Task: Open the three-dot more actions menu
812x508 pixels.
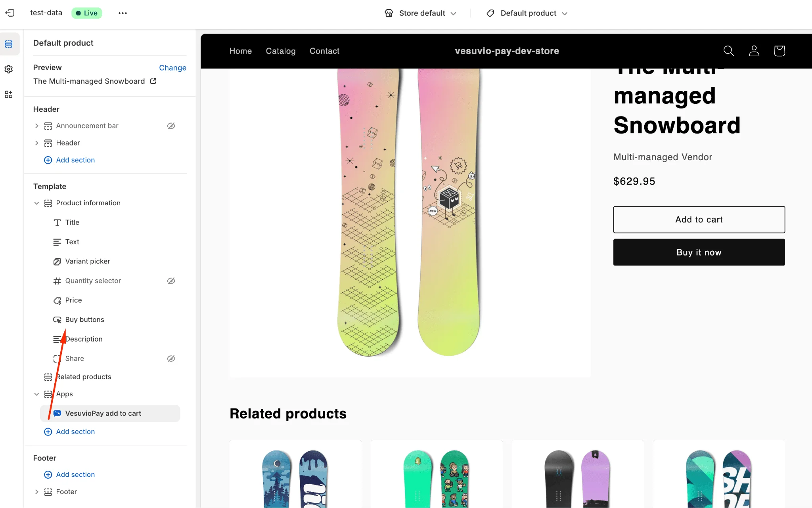Action: click(123, 13)
